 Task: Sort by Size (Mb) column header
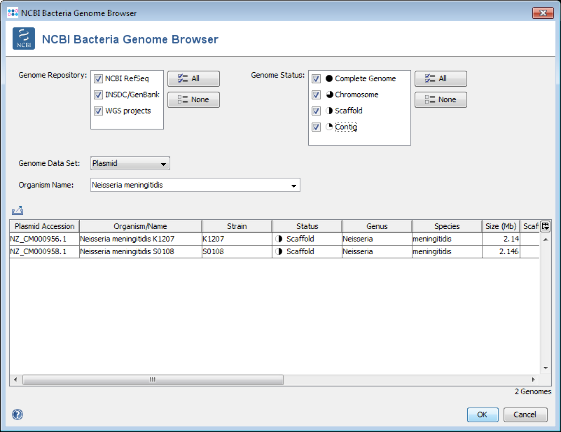[501, 226]
